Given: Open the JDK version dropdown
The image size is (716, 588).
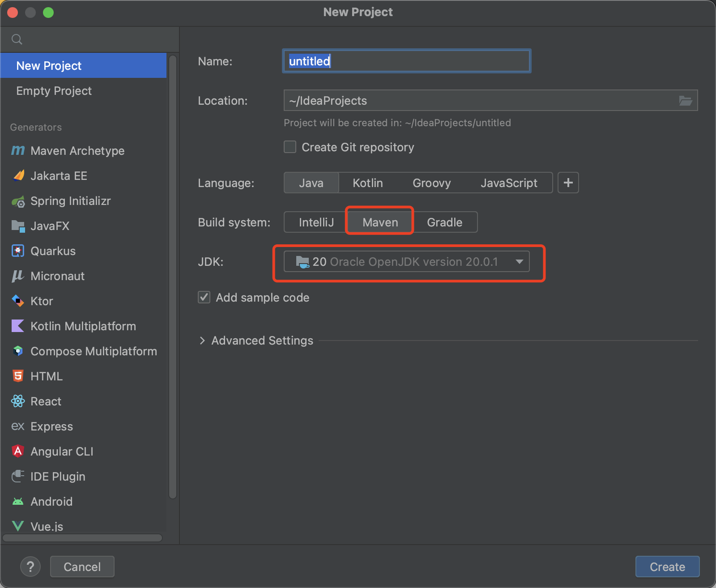Looking at the screenshot, I should coord(407,262).
